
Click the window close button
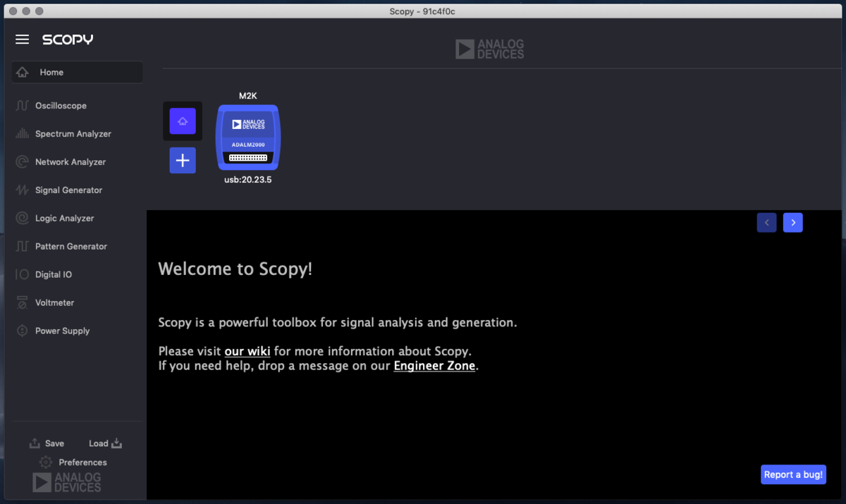click(13, 11)
